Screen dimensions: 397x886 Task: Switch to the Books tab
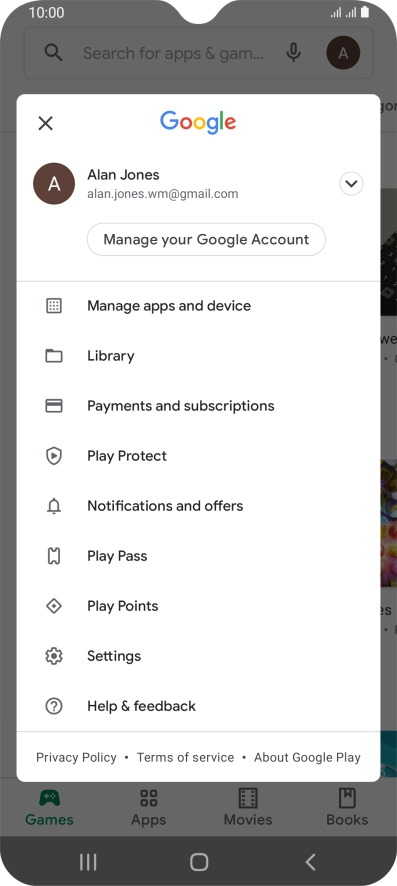click(347, 807)
